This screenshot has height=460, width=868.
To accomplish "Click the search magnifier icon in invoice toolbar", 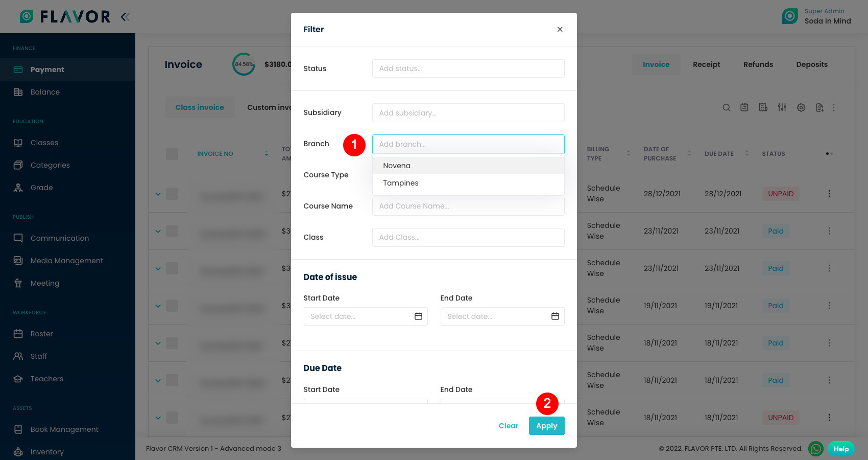I will tap(726, 107).
